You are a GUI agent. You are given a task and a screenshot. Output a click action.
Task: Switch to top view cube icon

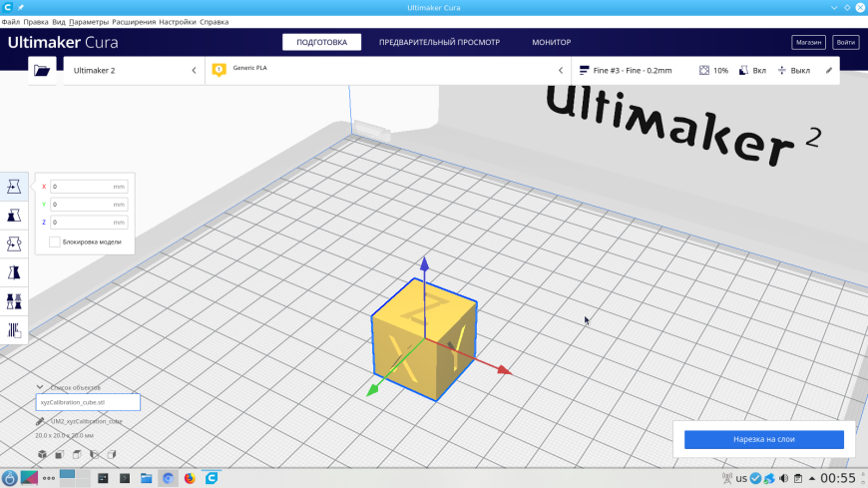pos(77,455)
